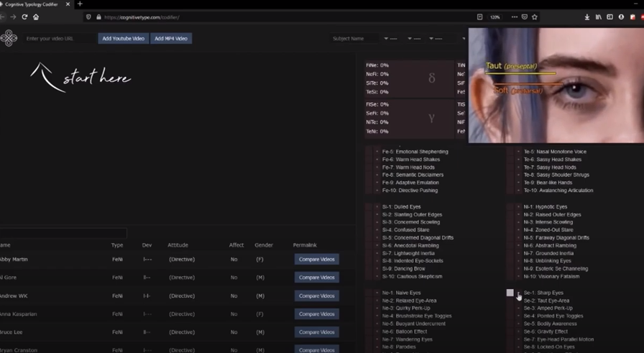Click the Permalink column header

coord(305,245)
